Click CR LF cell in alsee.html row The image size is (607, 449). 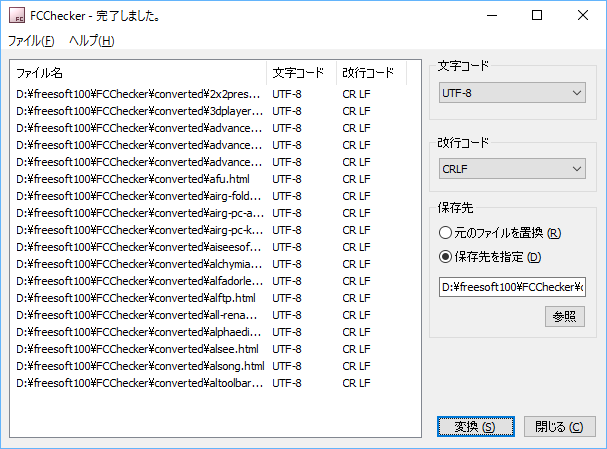click(x=356, y=349)
